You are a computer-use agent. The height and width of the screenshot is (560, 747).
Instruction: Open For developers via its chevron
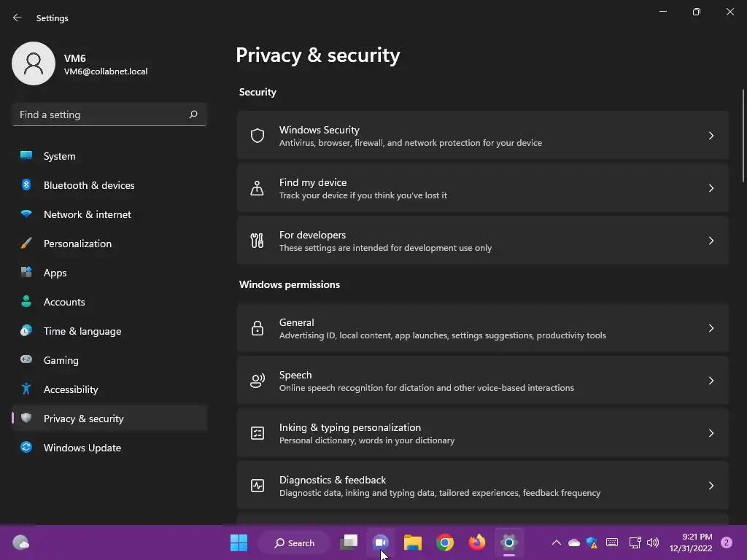(x=711, y=241)
